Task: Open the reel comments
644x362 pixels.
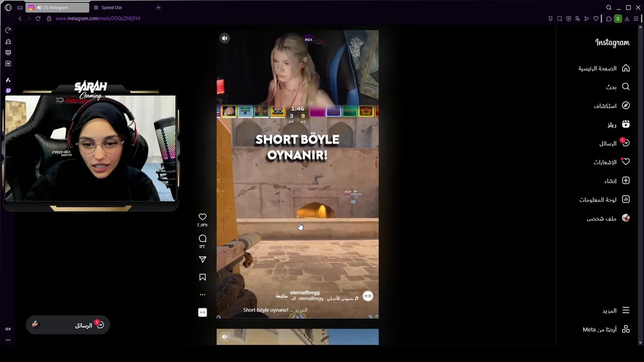Action: coord(202,238)
